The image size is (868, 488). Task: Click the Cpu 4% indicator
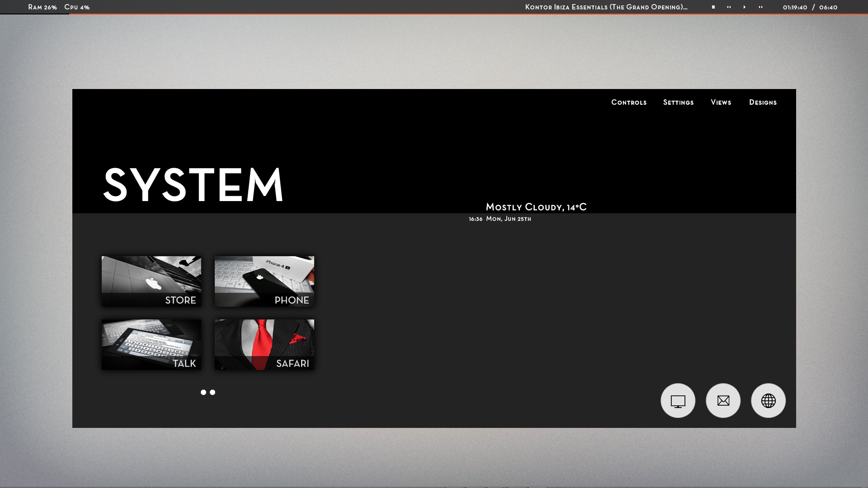point(77,7)
